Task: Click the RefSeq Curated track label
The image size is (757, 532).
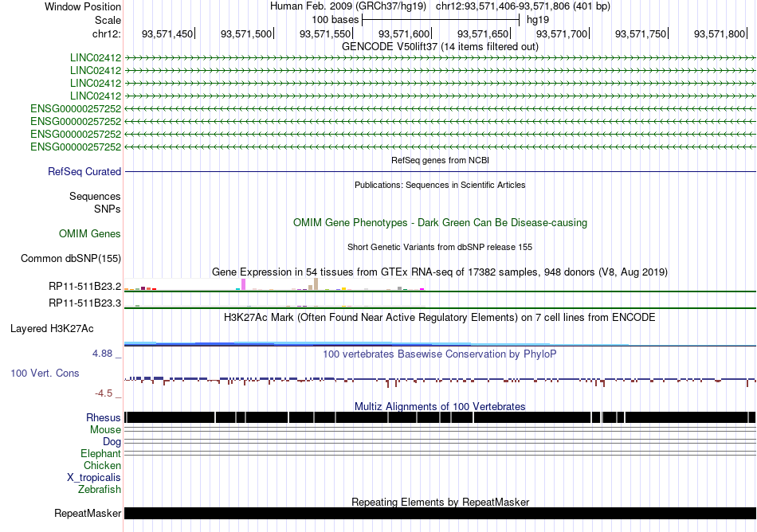Action: [x=84, y=172]
